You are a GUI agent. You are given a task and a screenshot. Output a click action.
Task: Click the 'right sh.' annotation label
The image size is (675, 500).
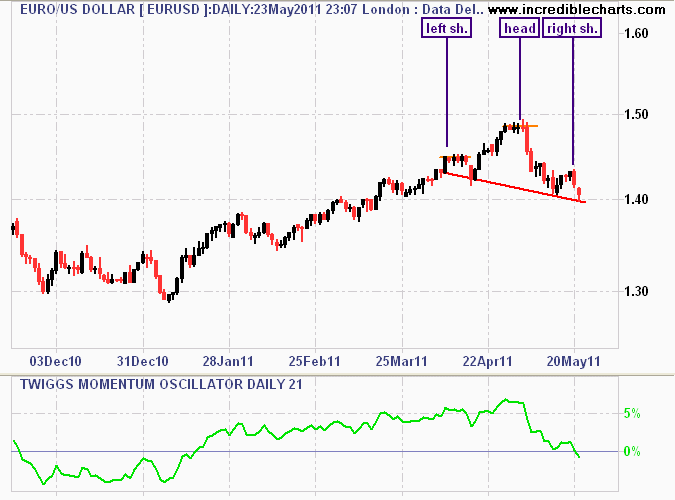click(x=572, y=29)
